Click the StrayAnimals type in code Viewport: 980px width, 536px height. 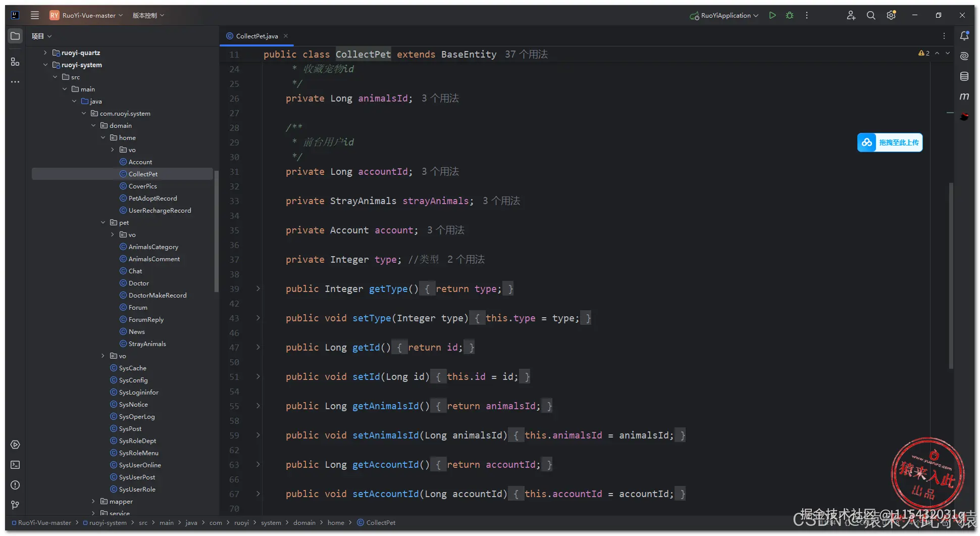click(363, 201)
